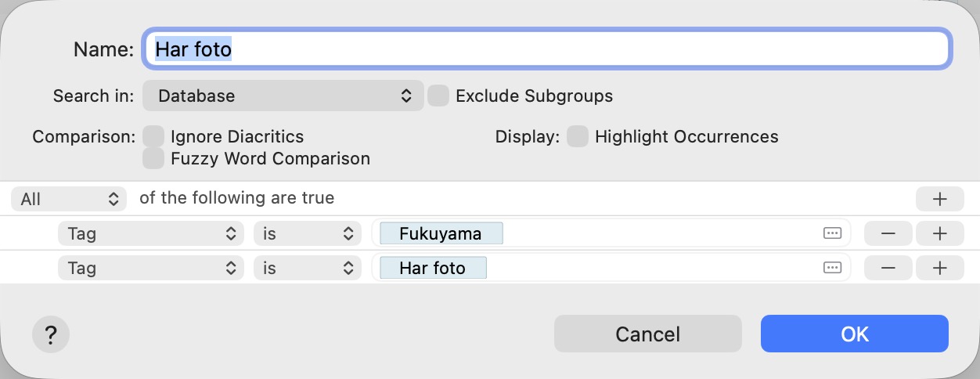Viewport: 980px width, 379px height.
Task: Open the ellipsis menu in Fukuyama row
Action: click(832, 233)
